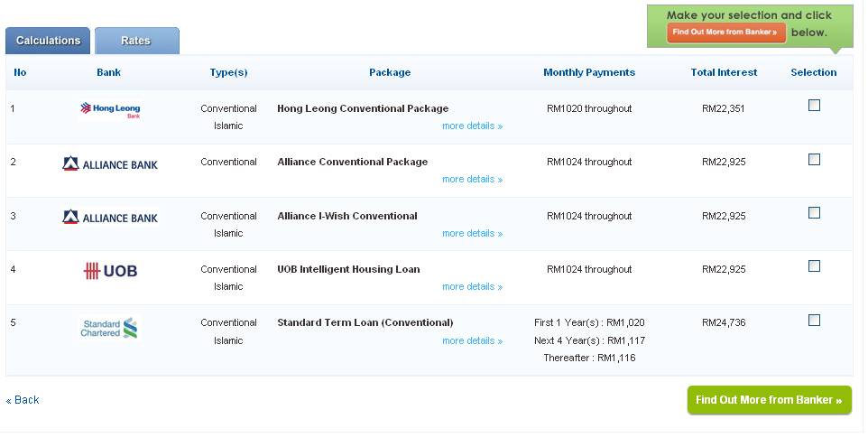
Task: Select the Alliance I-Wish Conventional checkbox
Action: (x=814, y=213)
